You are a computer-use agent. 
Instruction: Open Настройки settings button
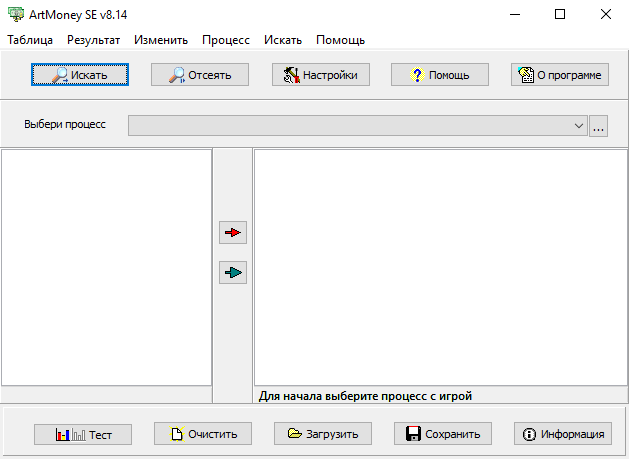tap(321, 75)
